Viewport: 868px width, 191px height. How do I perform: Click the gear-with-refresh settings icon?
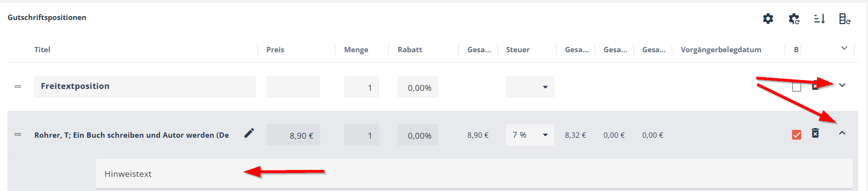[794, 19]
